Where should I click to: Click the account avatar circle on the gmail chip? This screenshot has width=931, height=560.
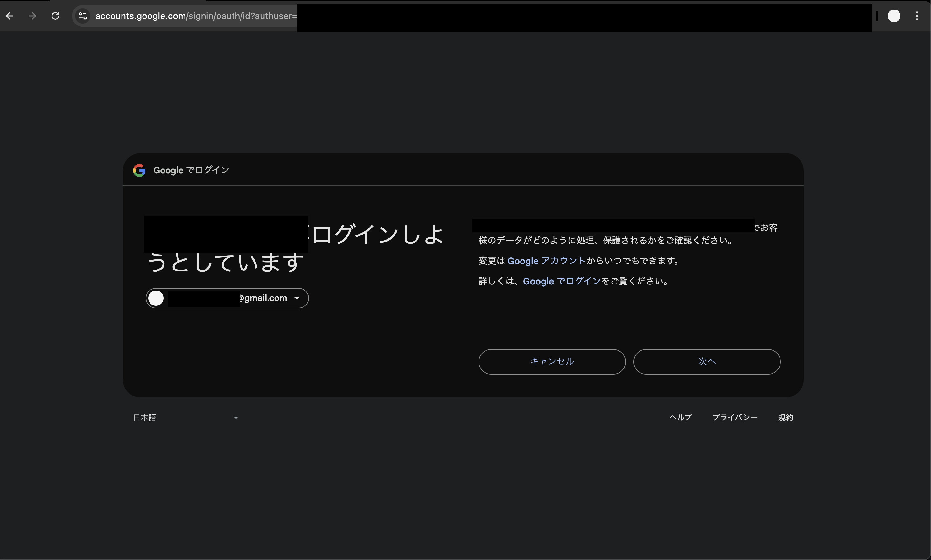click(156, 298)
